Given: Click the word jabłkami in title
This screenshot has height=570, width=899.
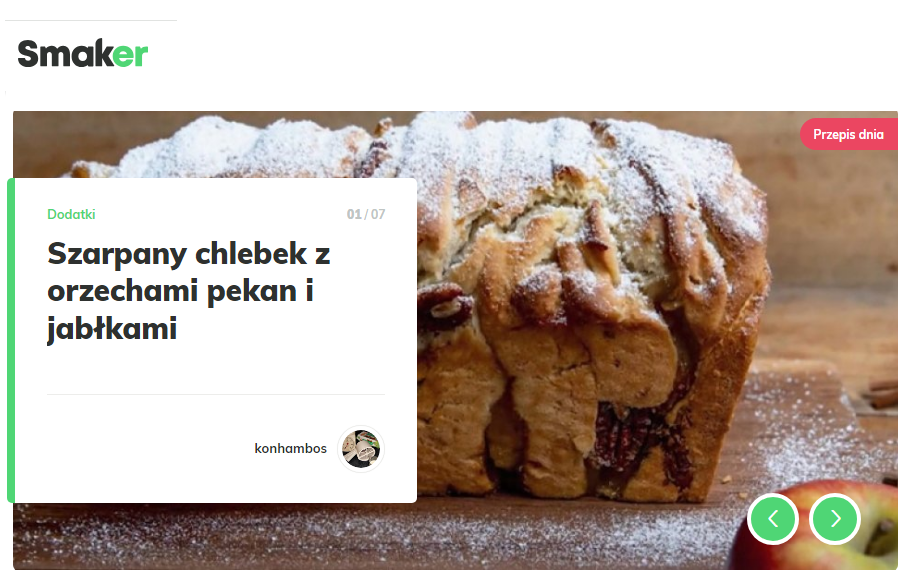Looking at the screenshot, I should (x=112, y=329).
